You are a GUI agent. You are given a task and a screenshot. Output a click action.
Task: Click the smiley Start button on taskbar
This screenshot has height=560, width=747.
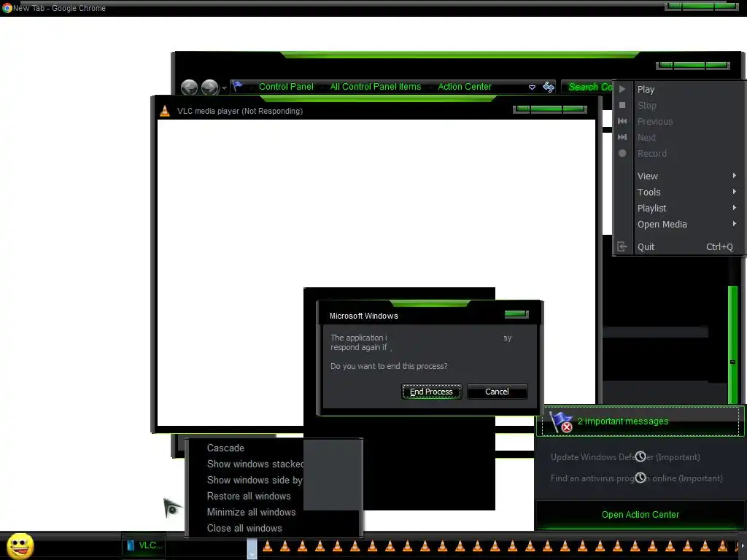coord(20,545)
